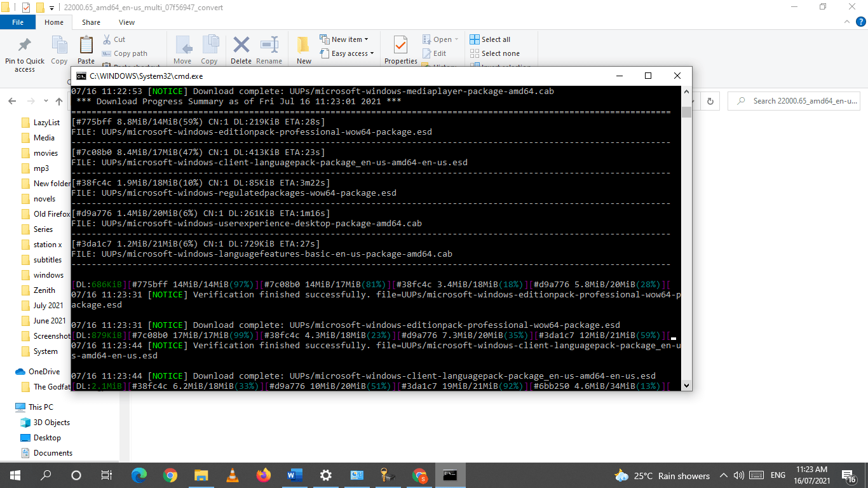
Task: Select Documents under This PC
Action: coord(53,453)
